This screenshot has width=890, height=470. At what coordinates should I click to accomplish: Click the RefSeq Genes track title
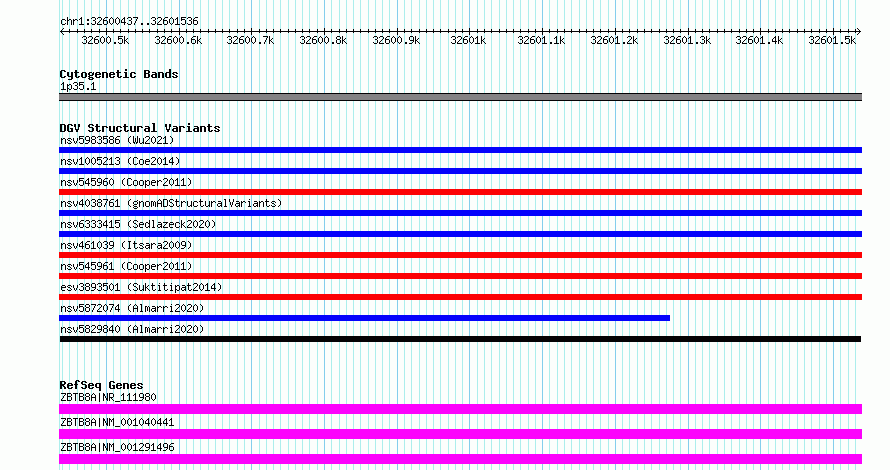coord(101,385)
